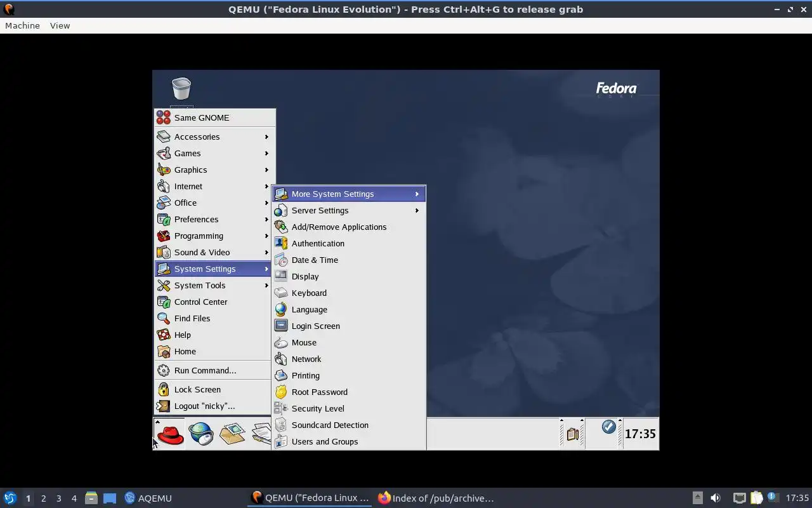Click the 17:35 clock in Fedora panel
Image resolution: width=812 pixels, height=508 pixels.
point(641,434)
